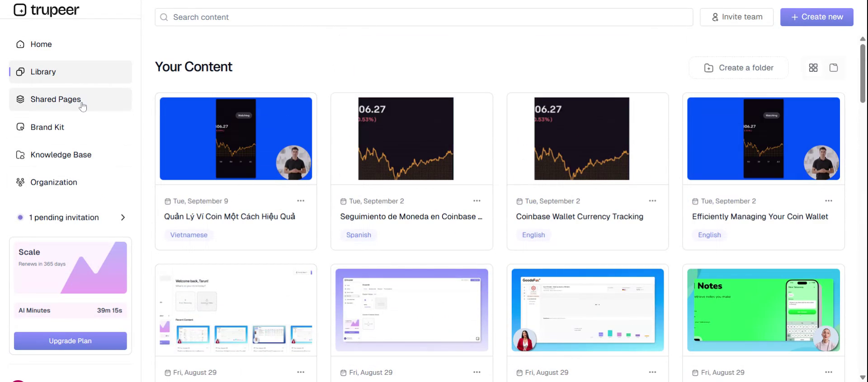Open the green Notes video thumbnail
Screen dimensions: 868x382
click(x=764, y=310)
